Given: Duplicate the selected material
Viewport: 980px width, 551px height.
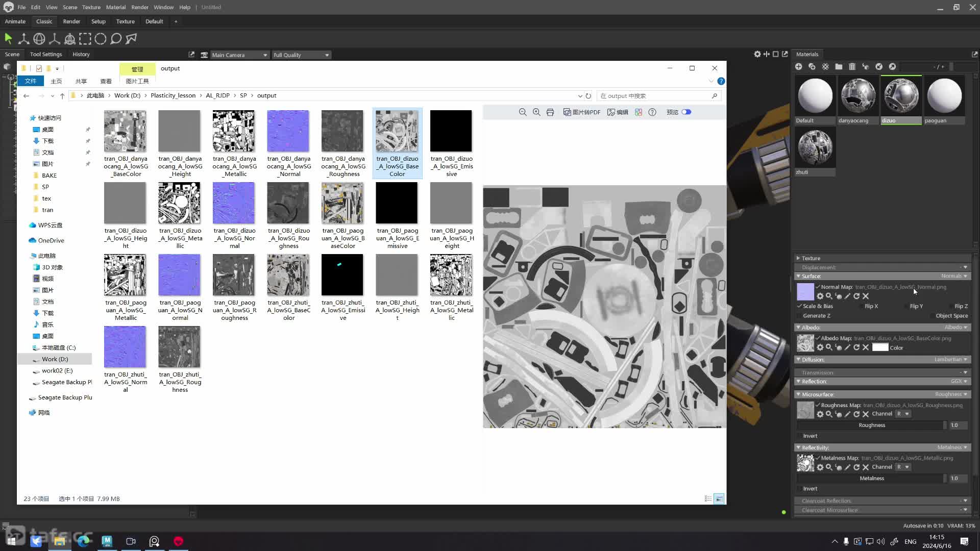Looking at the screenshot, I should point(812,66).
